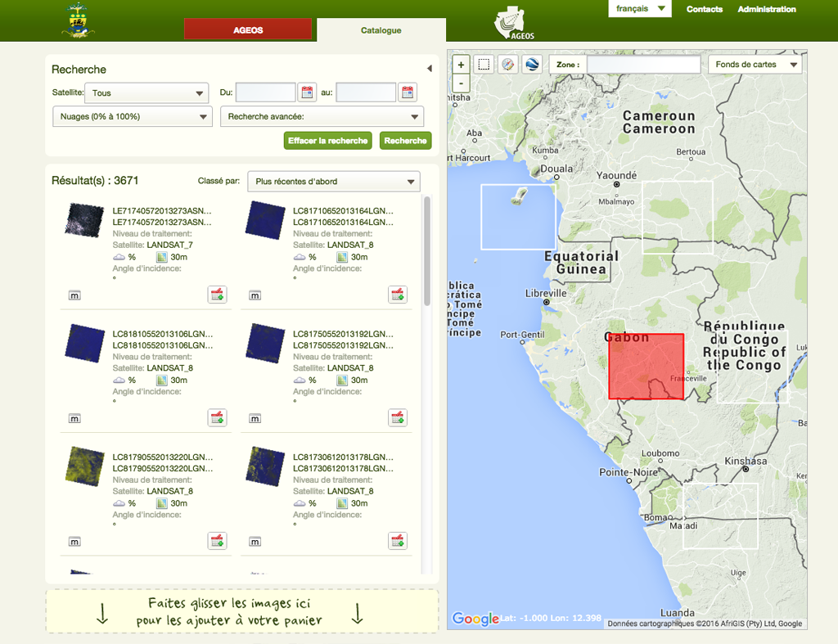This screenshot has width=838, height=644.
Task: Open the Contacts menu link
Action: tap(705, 9)
